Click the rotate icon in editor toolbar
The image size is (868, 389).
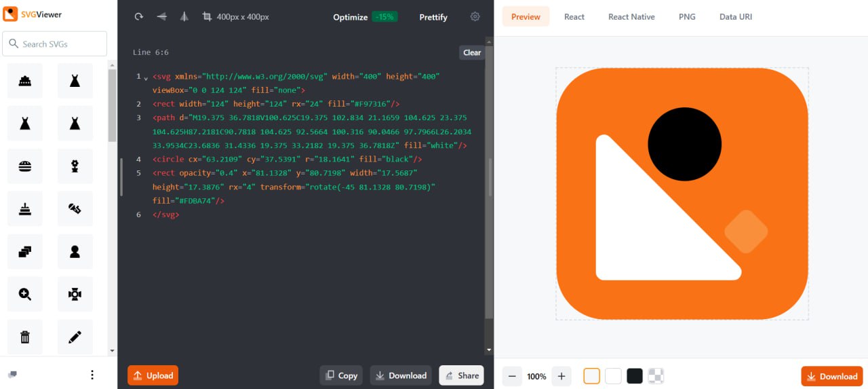tap(139, 17)
